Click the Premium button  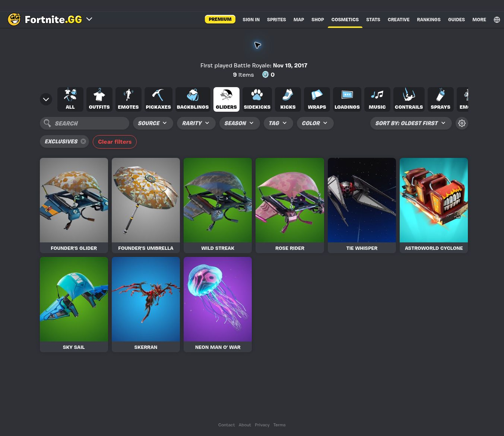(220, 19)
